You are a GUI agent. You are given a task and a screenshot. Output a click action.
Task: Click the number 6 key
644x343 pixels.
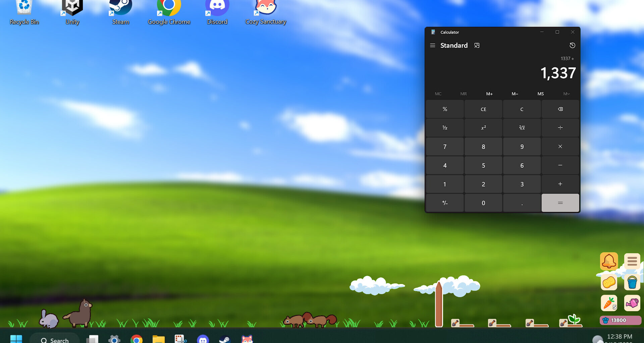522,165
